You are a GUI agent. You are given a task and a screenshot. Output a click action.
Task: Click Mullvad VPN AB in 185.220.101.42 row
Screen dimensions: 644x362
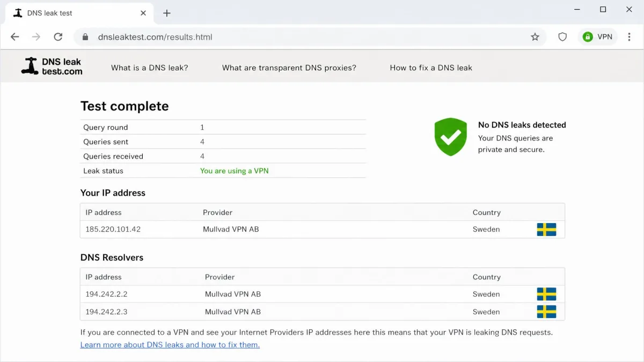point(231,230)
